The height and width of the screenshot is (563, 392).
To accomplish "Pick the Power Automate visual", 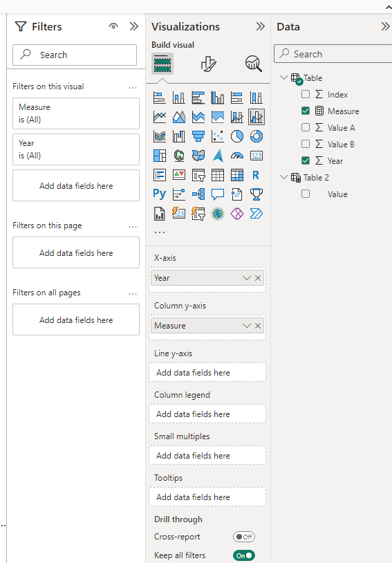I will click(x=256, y=214).
